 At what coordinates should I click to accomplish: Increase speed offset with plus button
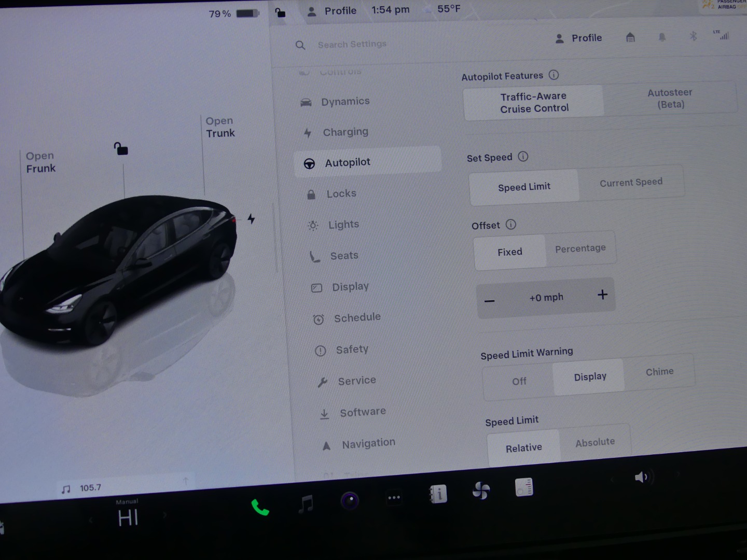coord(602,295)
